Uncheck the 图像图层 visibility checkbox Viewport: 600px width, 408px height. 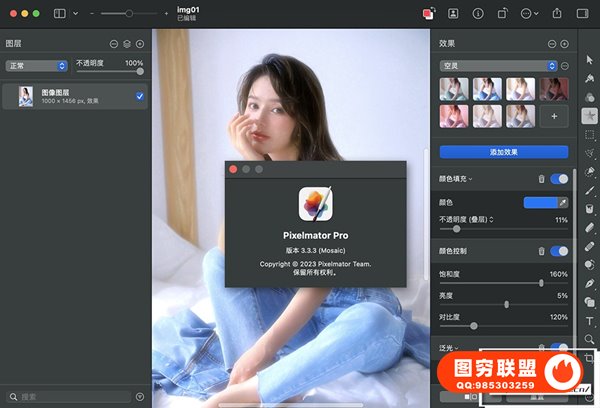pos(139,96)
